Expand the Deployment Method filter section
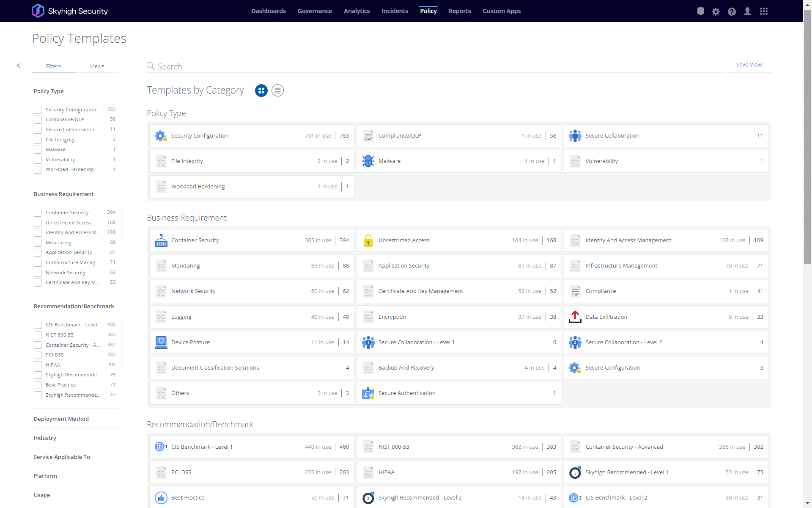The height and width of the screenshot is (508, 812). 61,419
